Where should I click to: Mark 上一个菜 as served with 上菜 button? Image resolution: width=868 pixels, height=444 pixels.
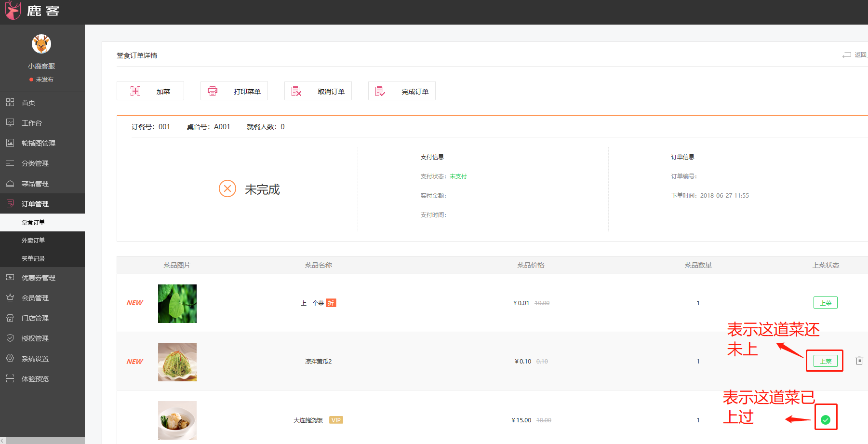point(826,303)
